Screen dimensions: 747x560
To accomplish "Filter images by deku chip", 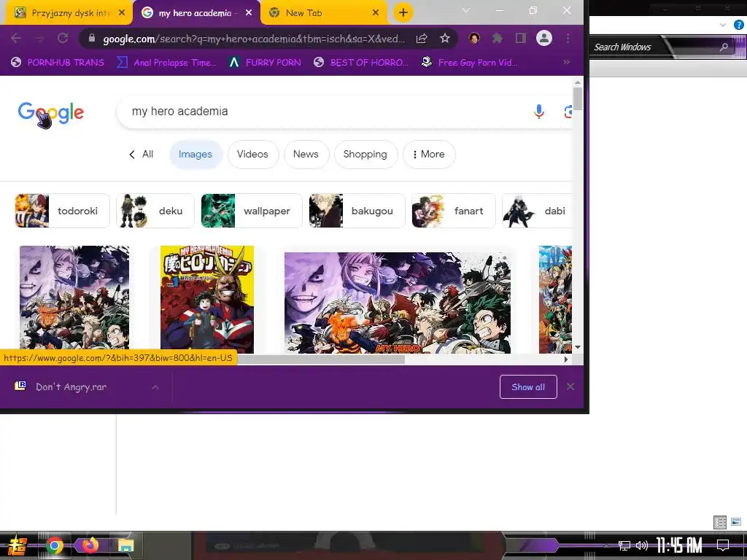I will [155, 211].
